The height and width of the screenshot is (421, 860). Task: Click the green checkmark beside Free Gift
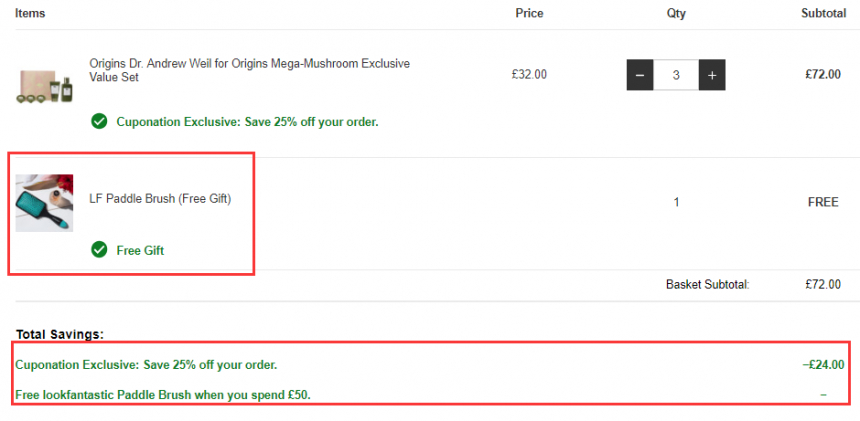pyautogui.click(x=99, y=251)
